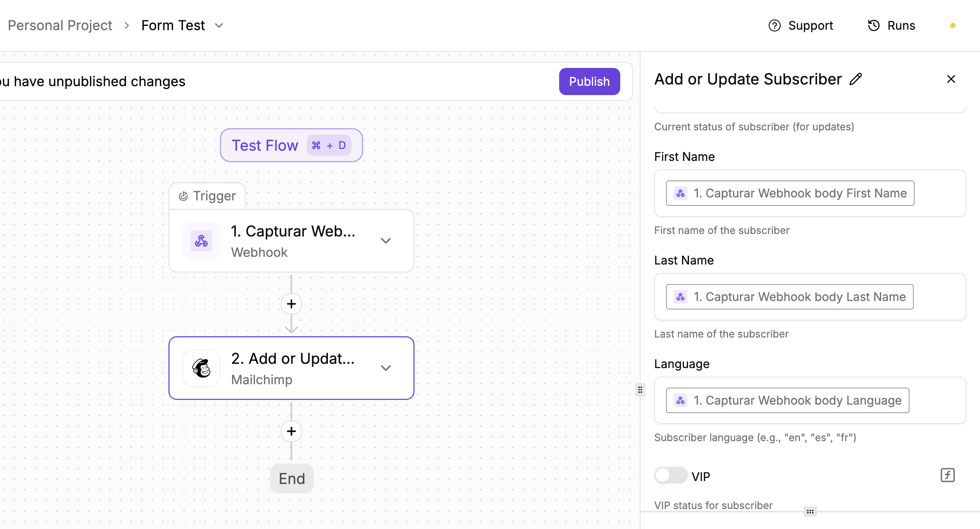
Task: Click the Support help icon
Action: click(x=775, y=25)
